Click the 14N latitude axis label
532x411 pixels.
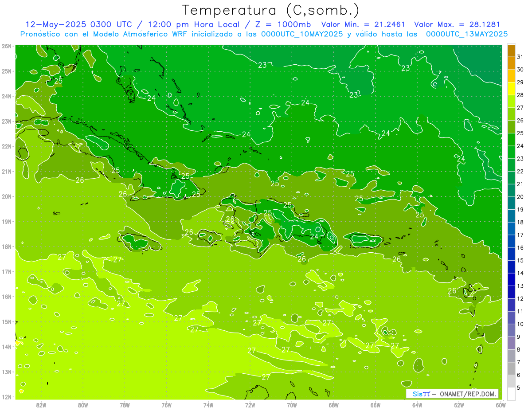pos(7,347)
